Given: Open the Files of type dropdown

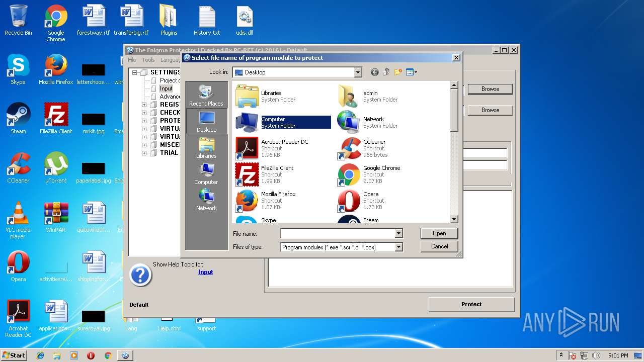Looking at the screenshot, I should [x=398, y=247].
